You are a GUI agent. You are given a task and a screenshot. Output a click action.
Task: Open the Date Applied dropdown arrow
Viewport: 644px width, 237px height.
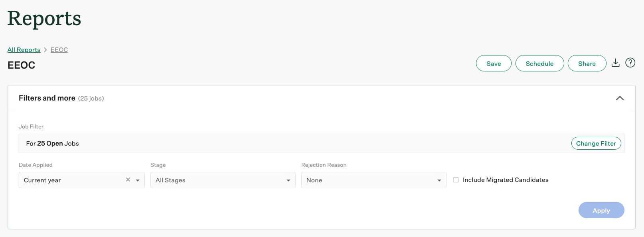pos(138,180)
